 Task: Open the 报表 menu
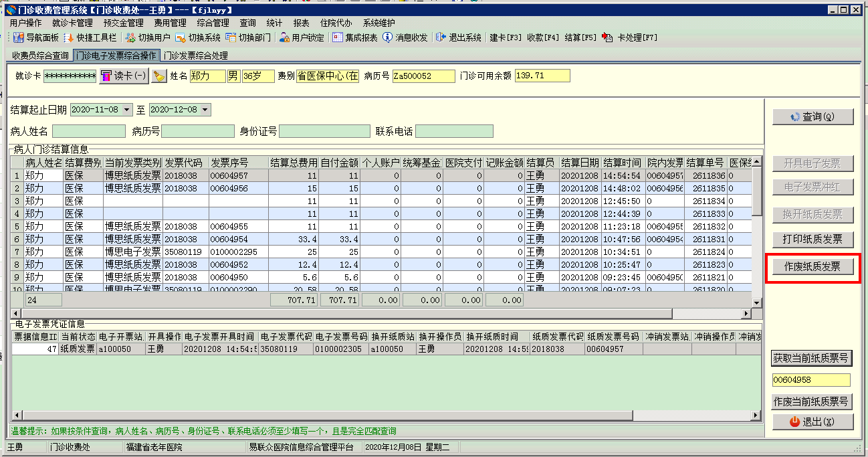click(301, 23)
